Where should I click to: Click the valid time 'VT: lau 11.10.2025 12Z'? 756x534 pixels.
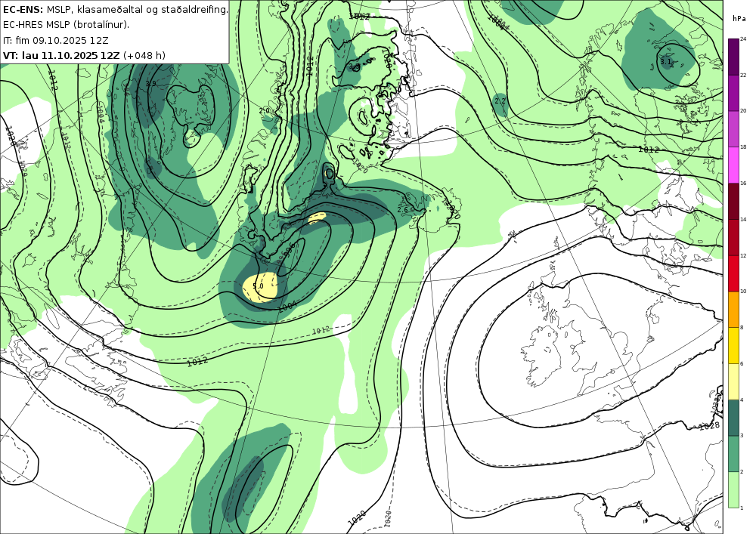(61, 55)
